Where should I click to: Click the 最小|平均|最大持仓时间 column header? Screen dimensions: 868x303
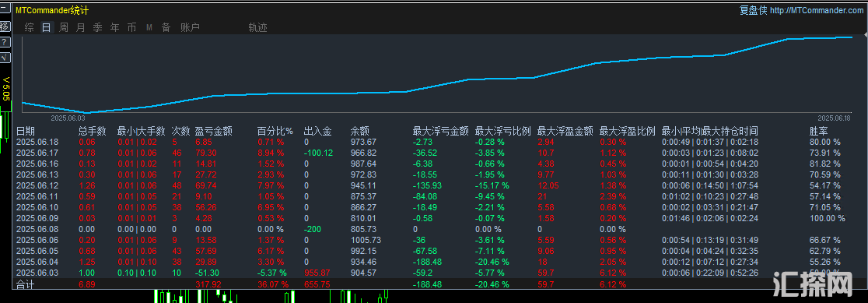710,132
